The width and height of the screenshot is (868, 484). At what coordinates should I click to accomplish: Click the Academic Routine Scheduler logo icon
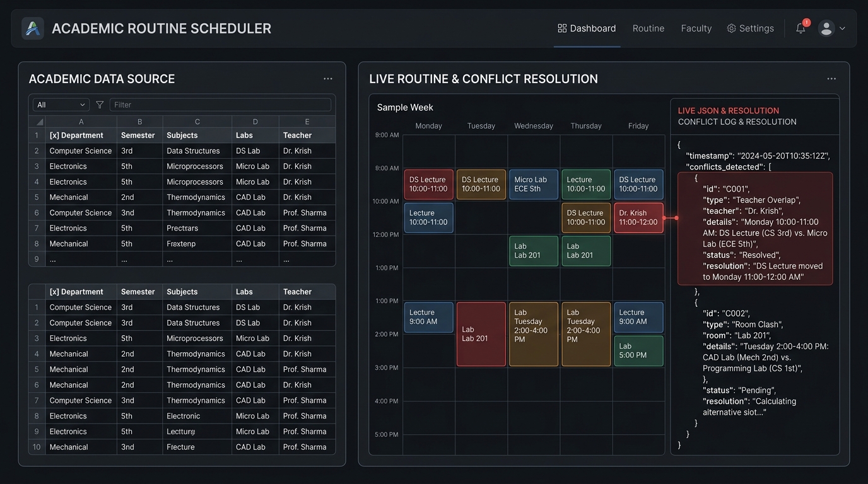coord(33,28)
